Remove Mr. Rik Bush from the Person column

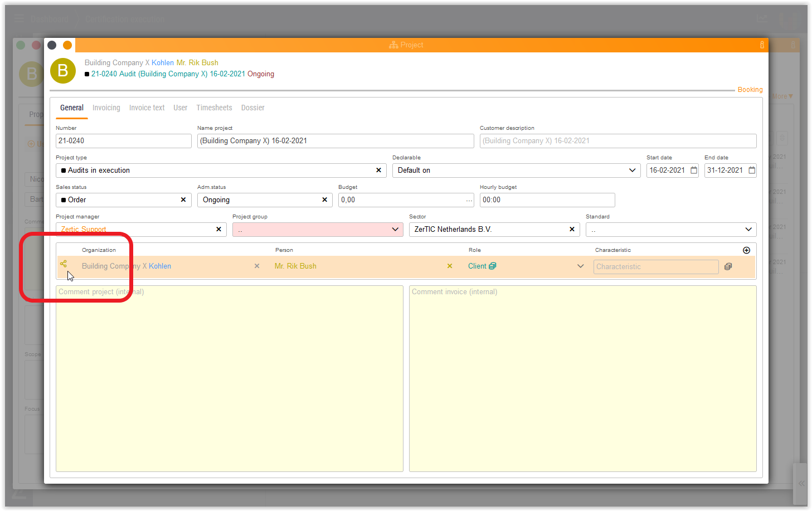tap(450, 266)
